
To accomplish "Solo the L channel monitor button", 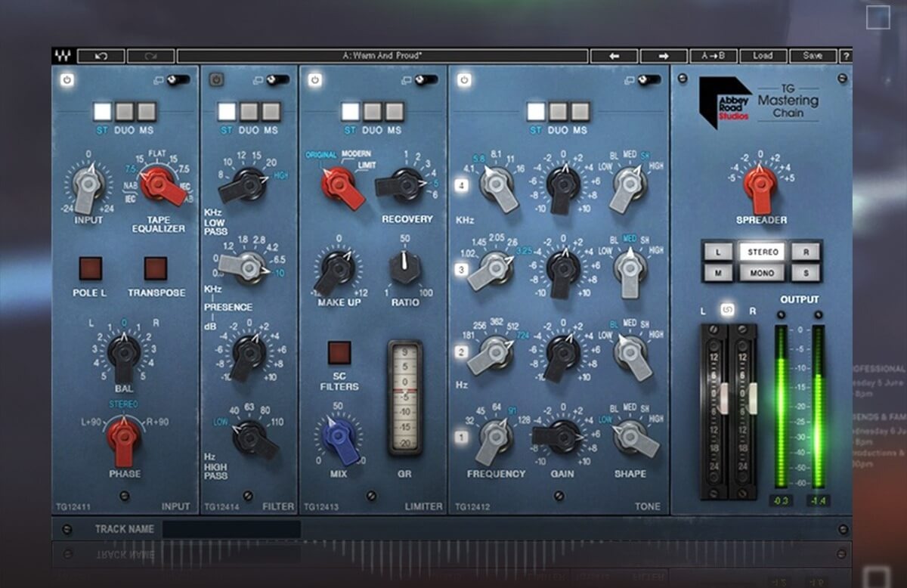I will click(717, 251).
